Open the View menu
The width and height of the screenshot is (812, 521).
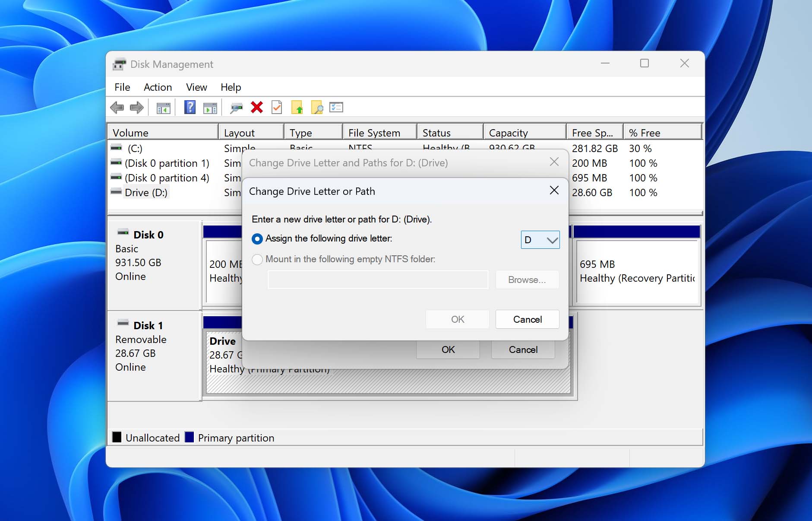pos(196,87)
